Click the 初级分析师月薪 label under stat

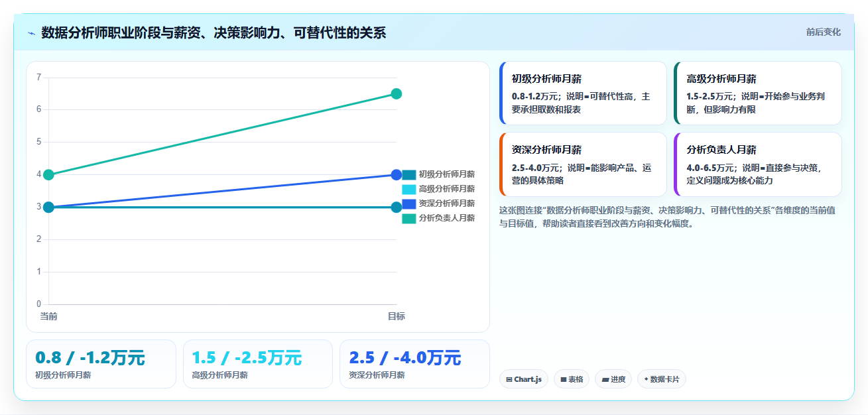point(63,375)
